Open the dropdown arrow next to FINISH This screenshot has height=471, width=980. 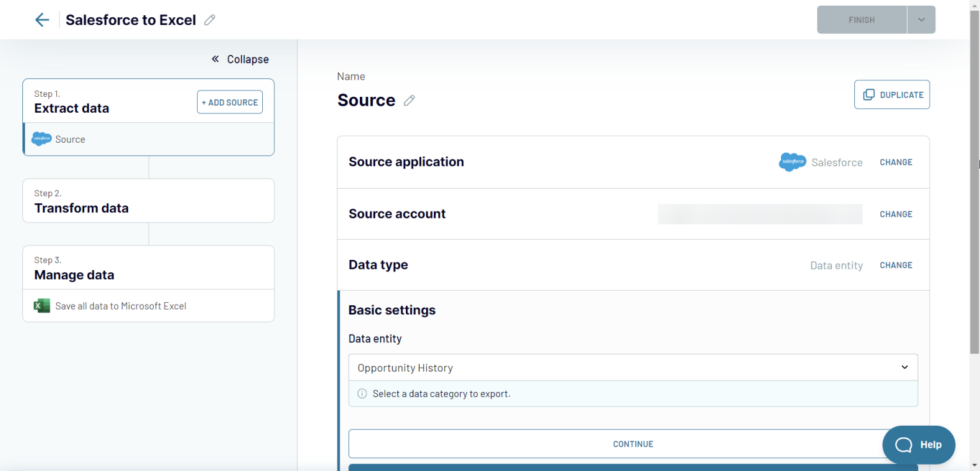pos(921,19)
